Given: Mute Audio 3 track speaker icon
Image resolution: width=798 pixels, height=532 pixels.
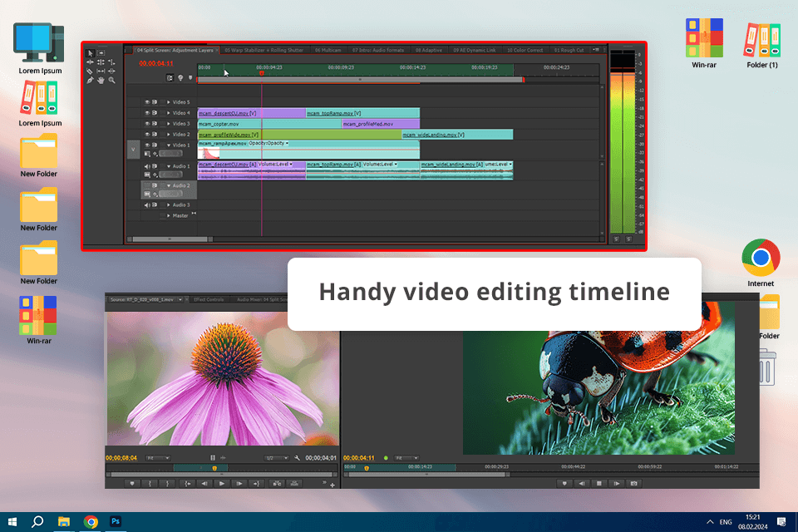Looking at the screenshot, I should pos(147,204).
